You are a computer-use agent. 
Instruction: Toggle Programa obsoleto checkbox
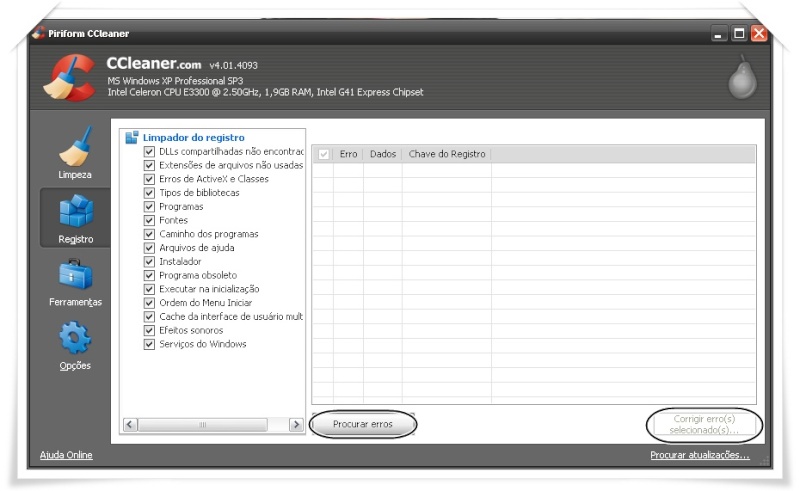point(149,276)
